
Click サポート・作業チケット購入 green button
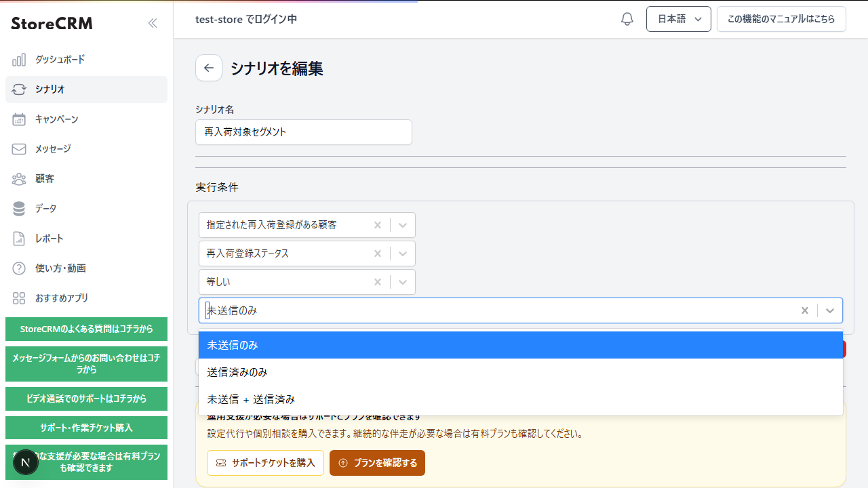pyautogui.click(x=86, y=428)
